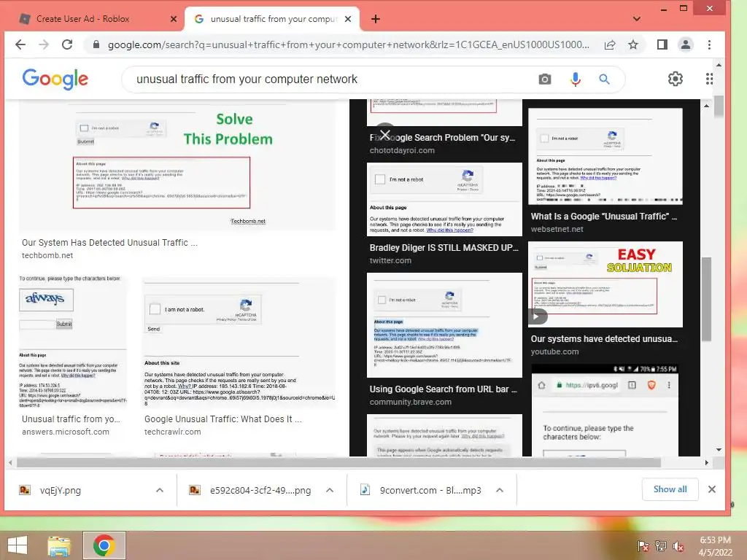Bookmark this tab with the star icon
This screenshot has height=560, width=747.
pos(632,44)
